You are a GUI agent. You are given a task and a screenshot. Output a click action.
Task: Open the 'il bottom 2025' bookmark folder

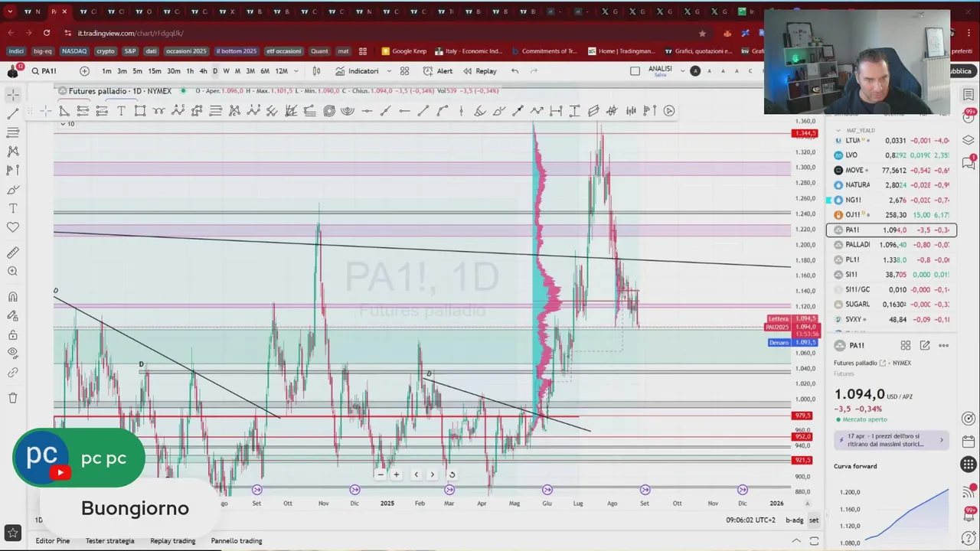coord(237,51)
